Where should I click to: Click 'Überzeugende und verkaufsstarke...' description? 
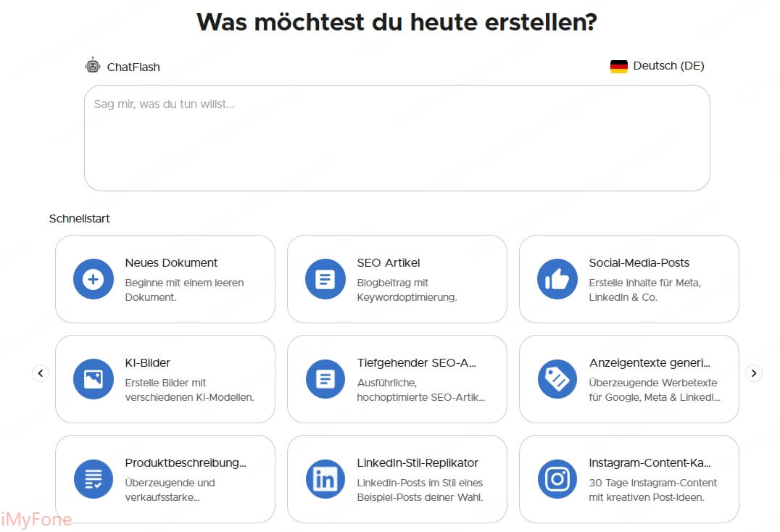coord(170,490)
